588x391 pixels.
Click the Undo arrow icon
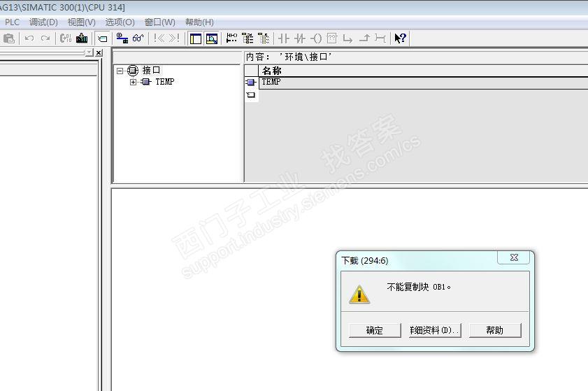pyautogui.click(x=29, y=38)
